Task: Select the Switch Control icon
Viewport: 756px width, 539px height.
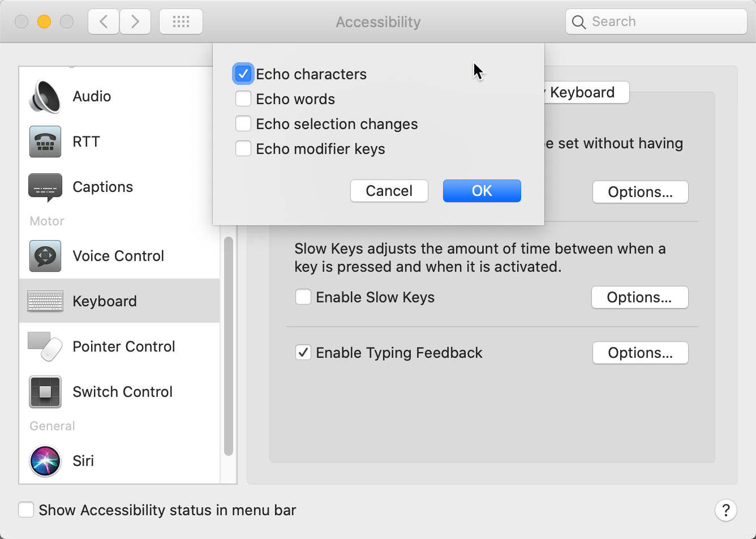Action: [x=45, y=392]
